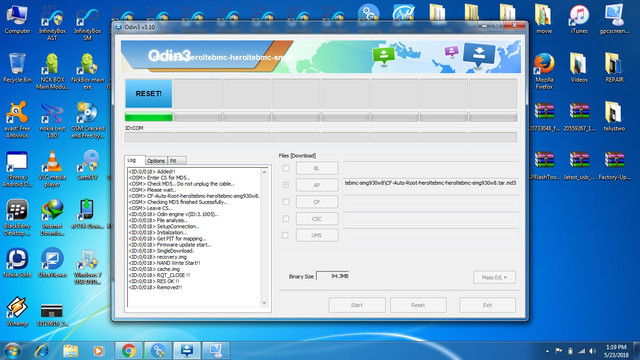Enable the UMS file checkbox

(x=286, y=235)
